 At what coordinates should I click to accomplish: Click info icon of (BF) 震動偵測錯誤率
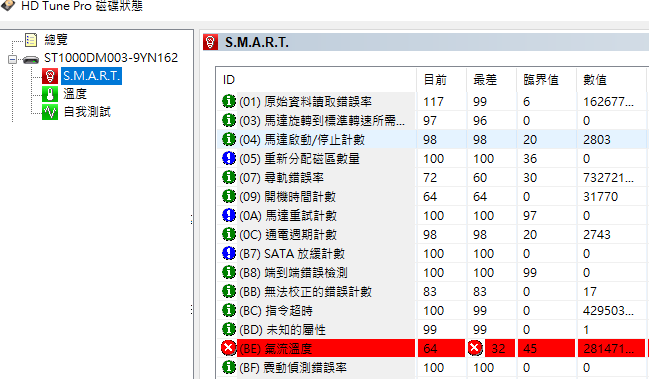coord(229,367)
